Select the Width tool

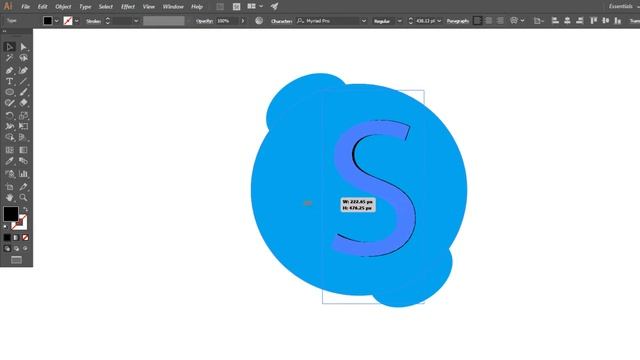(9, 127)
